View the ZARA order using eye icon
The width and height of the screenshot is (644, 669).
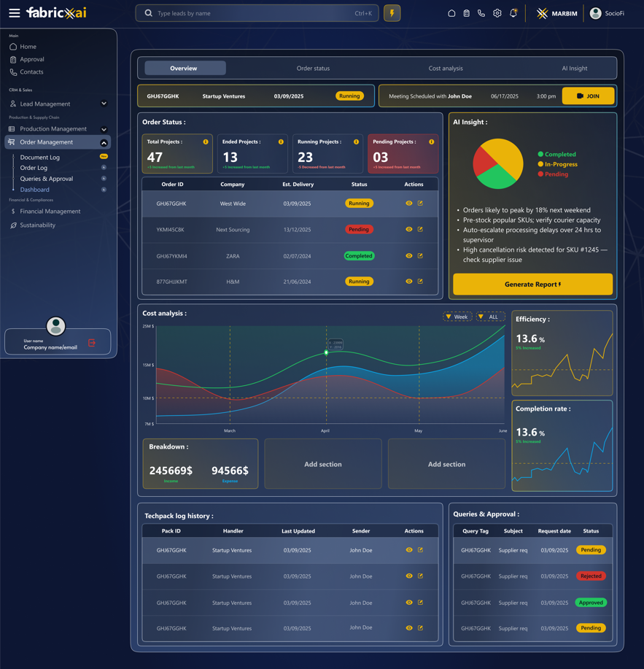tap(409, 256)
